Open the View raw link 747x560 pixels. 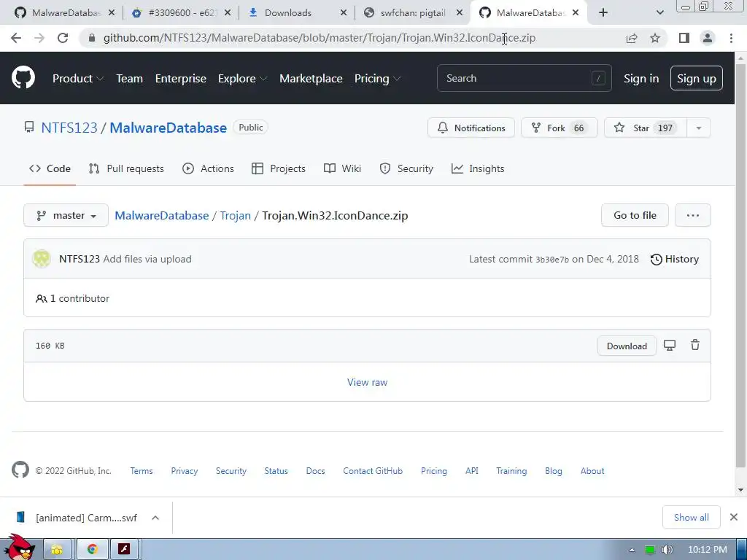coord(368,382)
